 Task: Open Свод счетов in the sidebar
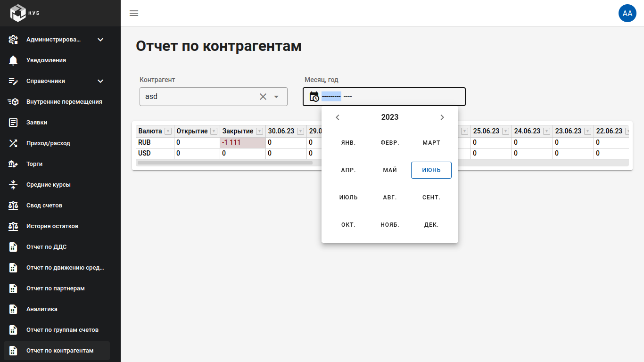(57, 206)
